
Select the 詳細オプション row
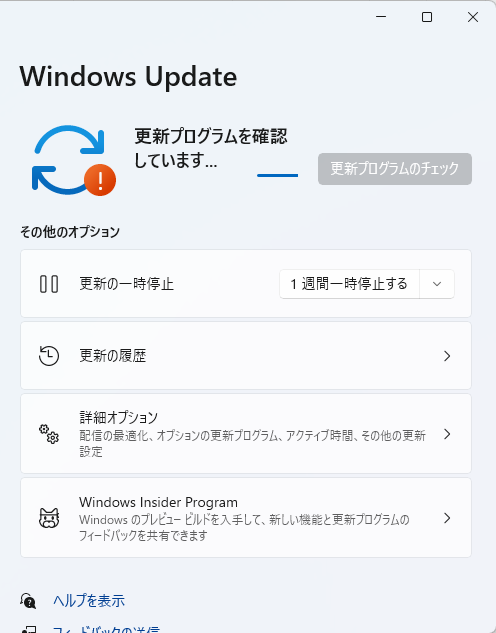coord(246,434)
